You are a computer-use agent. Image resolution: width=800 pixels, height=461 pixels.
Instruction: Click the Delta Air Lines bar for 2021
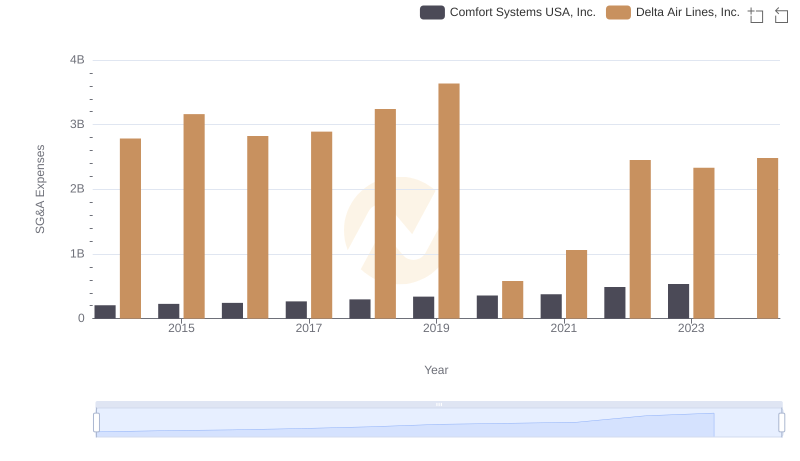(577, 284)
